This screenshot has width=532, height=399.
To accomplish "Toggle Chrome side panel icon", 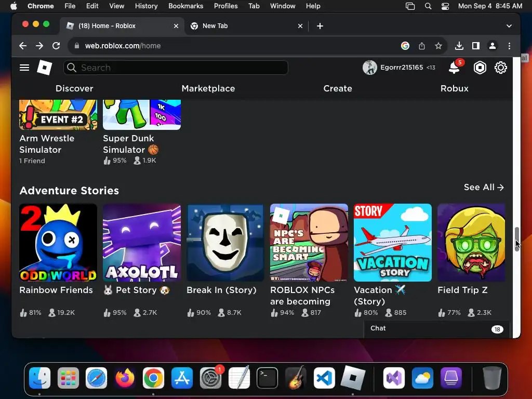I will (476, 46).
